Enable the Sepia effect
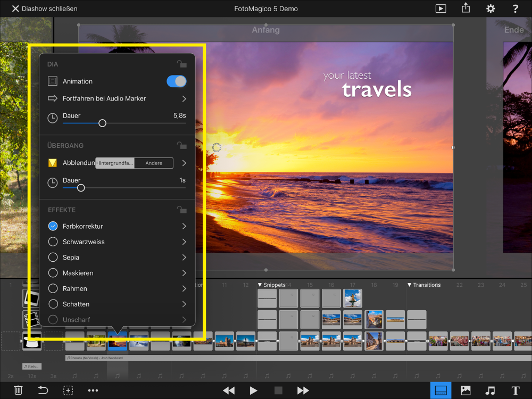Image resolution: width=532 pixels, height=399 pixels. coord(53,257)
